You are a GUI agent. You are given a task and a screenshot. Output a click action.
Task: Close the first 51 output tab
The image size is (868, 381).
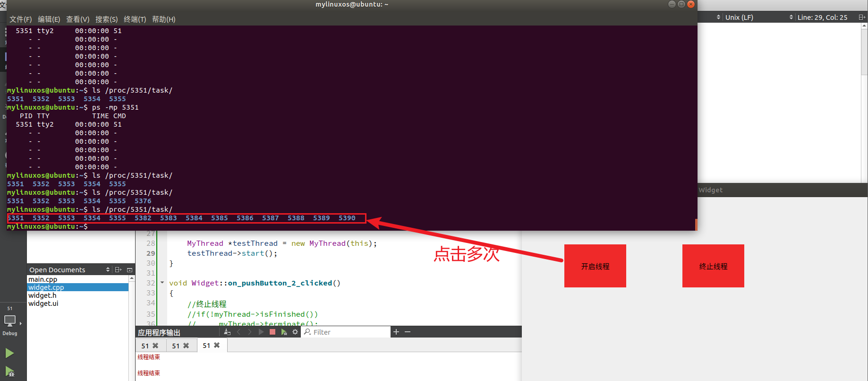155,346
